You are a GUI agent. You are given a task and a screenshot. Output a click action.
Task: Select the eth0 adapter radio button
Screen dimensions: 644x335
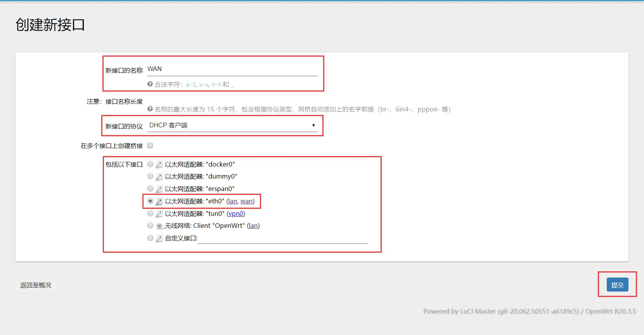(x=150, y=201)
